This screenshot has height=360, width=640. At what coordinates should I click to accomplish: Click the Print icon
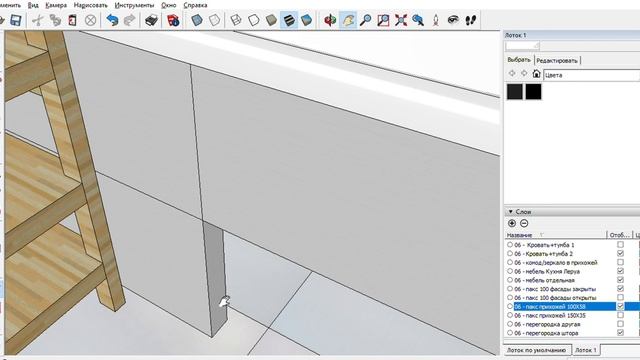tap(151, 20)
